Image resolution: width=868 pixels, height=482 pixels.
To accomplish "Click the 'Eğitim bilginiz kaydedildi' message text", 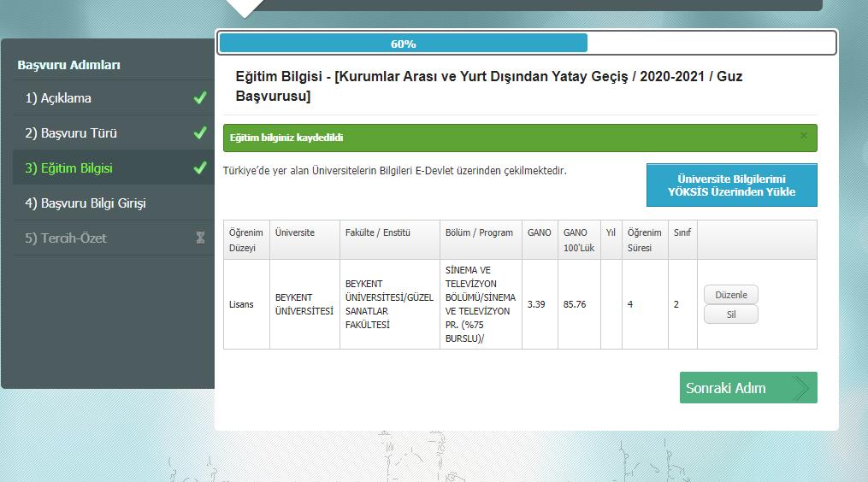I will pyautogui.click(x=286, y=138).
